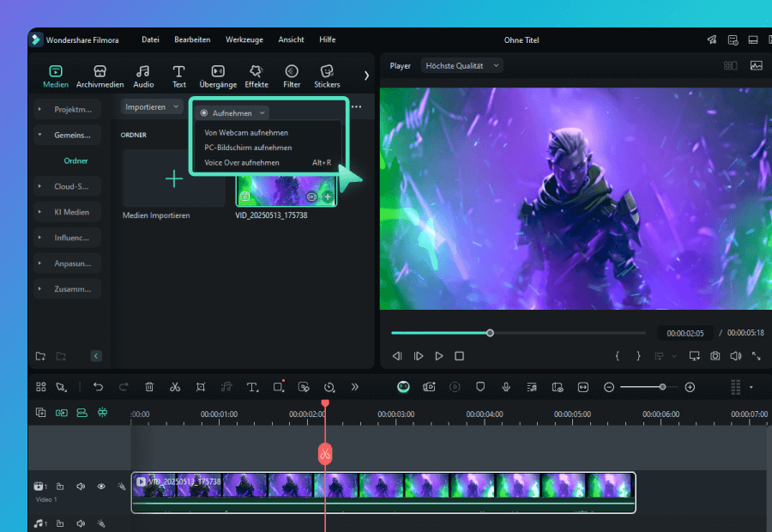Image resolution: width=772 pixels, height=532 pixels.
Task: Enter fullscreen preview with expand arrows
Action: tap(757, 355)
